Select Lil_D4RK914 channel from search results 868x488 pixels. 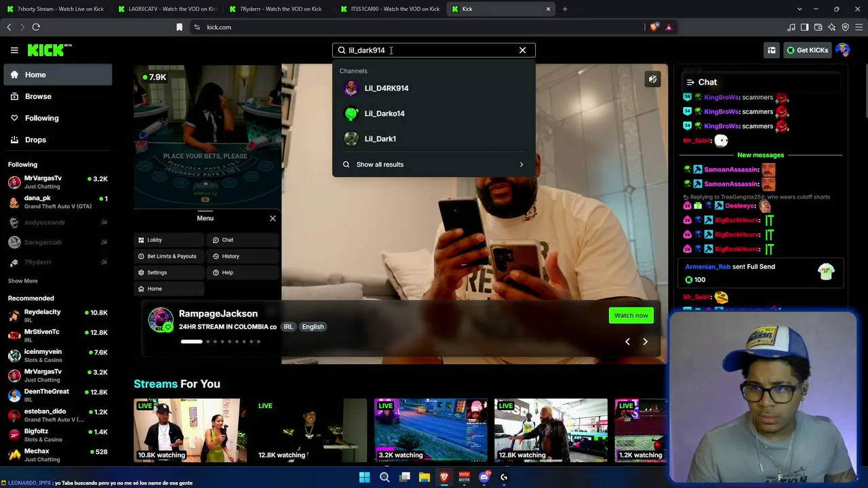click(x=433, y=88)
